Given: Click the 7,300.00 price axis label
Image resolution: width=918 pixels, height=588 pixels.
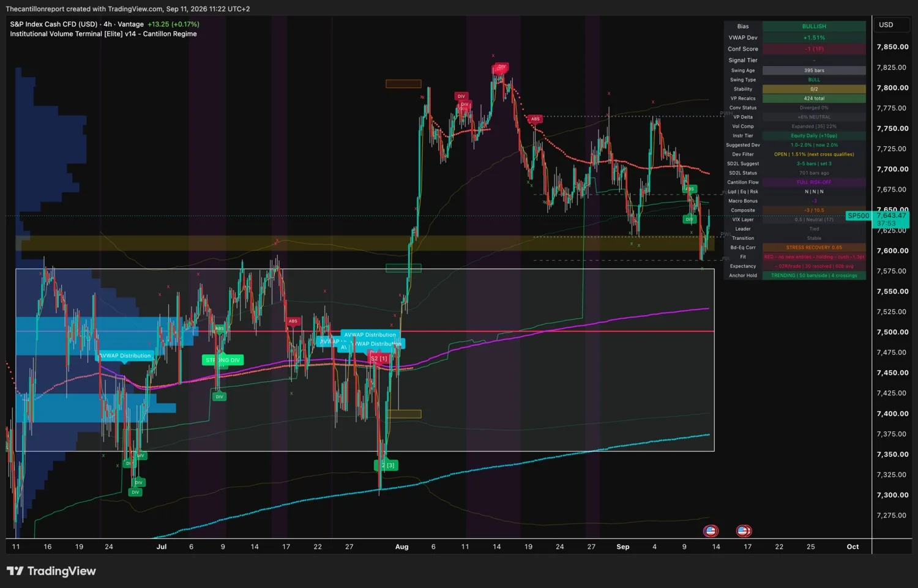Looking at the screenshot, I should (892, 495).
